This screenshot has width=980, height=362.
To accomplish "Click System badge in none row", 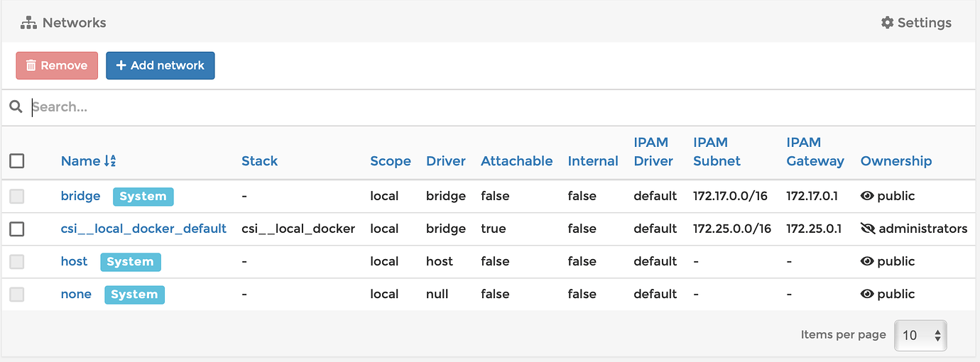I will tap(134, 295).
